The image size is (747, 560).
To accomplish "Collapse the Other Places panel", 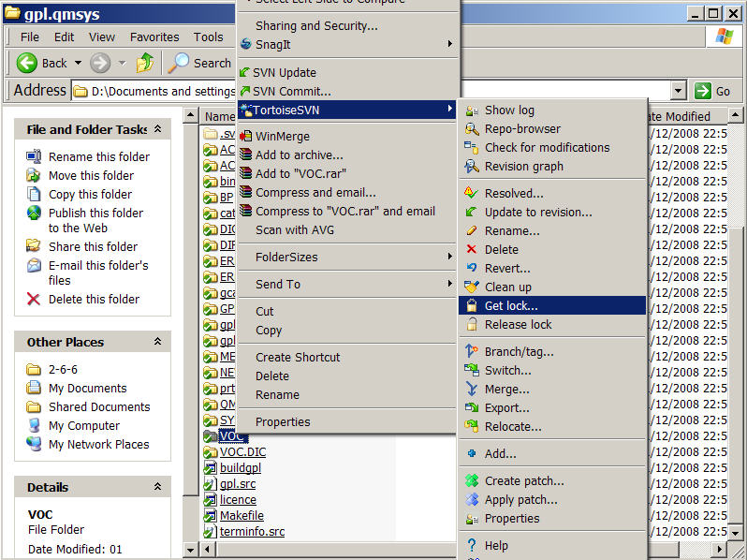I will (157, 342).
